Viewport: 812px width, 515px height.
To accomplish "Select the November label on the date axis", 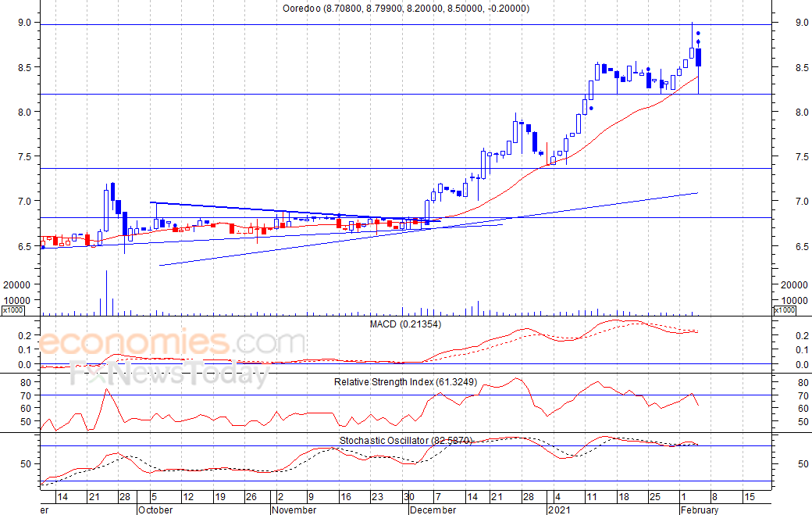I will (x=294, y=510).
